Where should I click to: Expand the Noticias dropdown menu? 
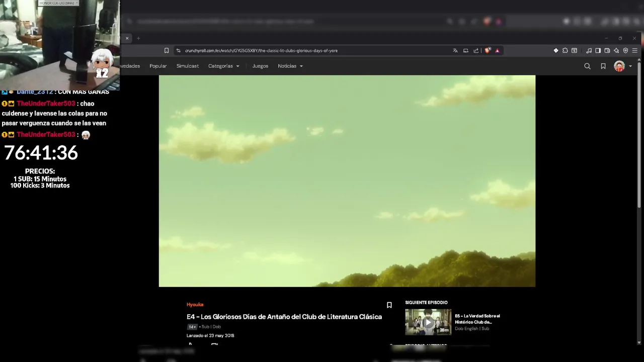pos(290,66)
